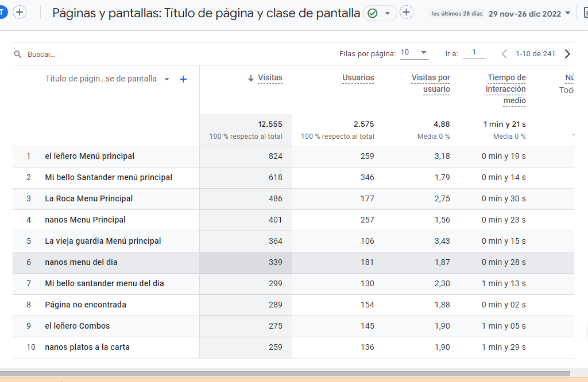This screenshot has height=382, width=588.
Task: Go to previous page of results
Action: pos(504,54)
